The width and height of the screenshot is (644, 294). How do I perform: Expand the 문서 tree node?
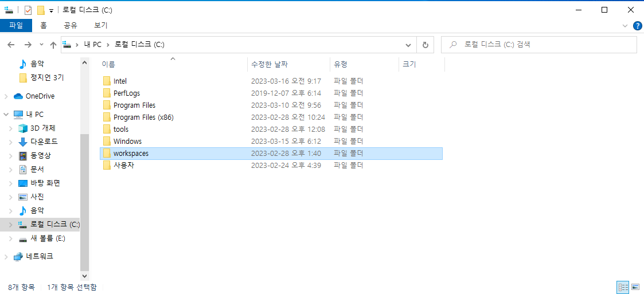coord(11,169)
